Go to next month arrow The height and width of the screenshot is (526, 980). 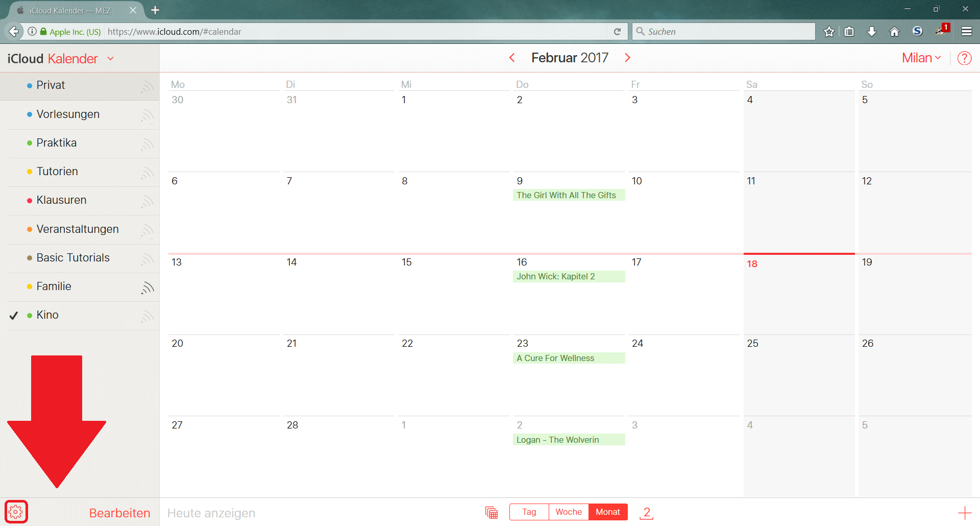(x=627, y=58)
